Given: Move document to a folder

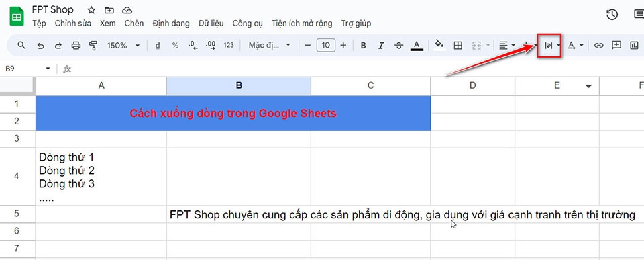Looking at the screenshot, I should pyautogui.click(x=109, y=10).
